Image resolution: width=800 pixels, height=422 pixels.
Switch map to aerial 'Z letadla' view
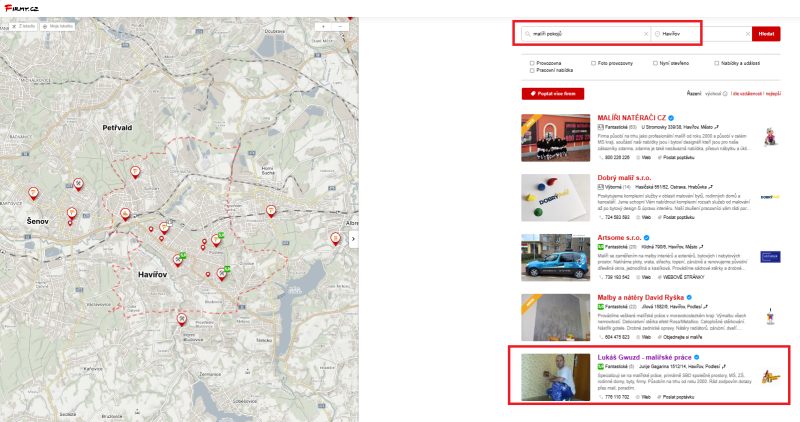pyautogui.click(x=23, y=26)
